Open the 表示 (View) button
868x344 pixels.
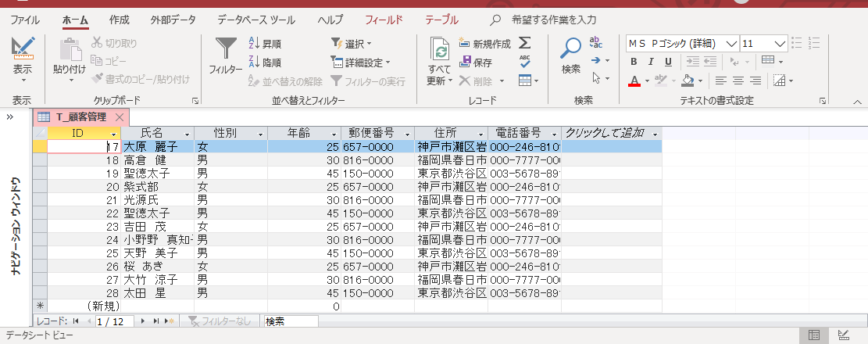coord(23,60)
